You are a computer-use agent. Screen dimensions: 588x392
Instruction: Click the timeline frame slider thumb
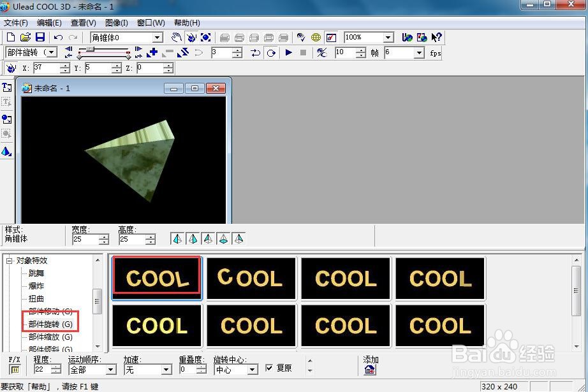click(x=90, y=48)
